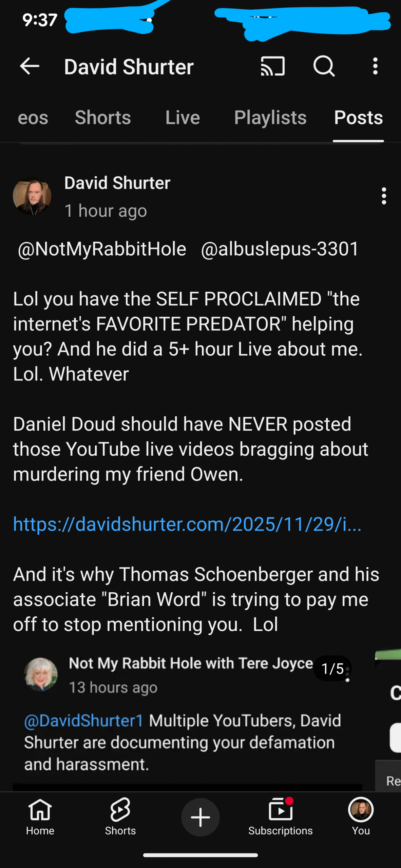The image size is (401, 868).
Task: Tap the Create plus button
Action: pos(200,817)
